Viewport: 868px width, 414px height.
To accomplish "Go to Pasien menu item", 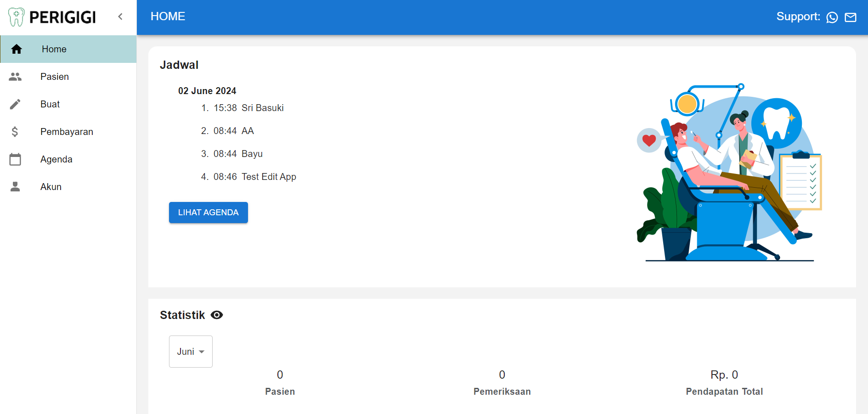I will point(55,77).
